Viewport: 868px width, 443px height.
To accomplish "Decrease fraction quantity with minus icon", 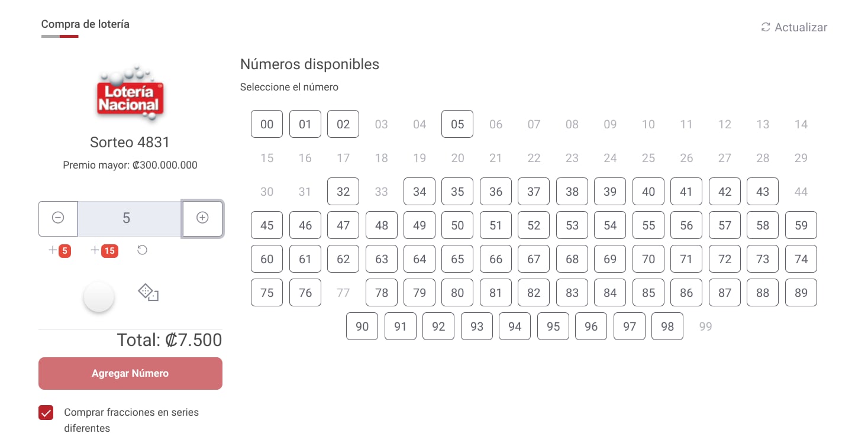I will click(x=58, y=218).
